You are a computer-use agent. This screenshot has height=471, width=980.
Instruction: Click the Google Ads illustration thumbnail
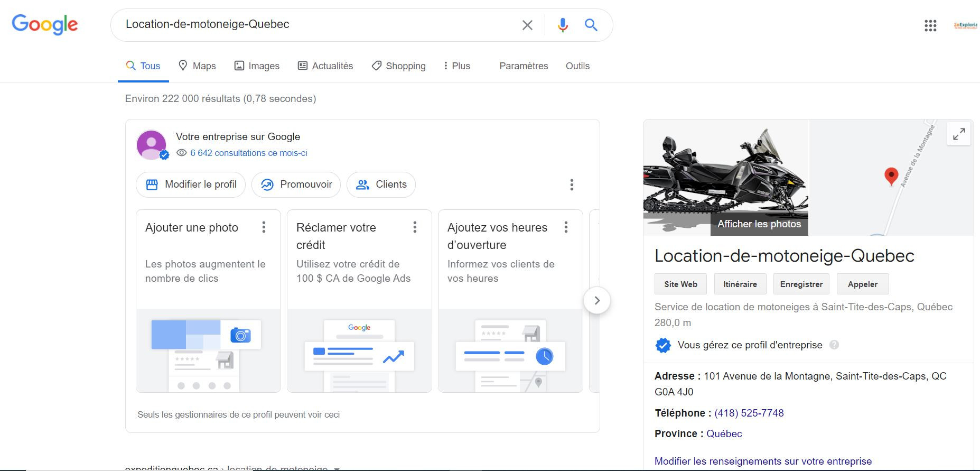[359, 350]
